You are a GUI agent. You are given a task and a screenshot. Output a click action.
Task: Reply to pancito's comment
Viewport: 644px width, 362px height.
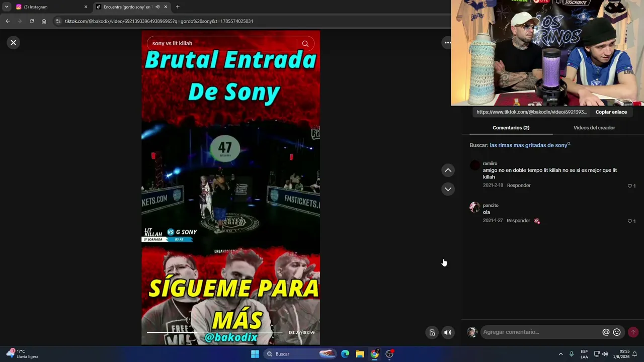tap(518, 221)
